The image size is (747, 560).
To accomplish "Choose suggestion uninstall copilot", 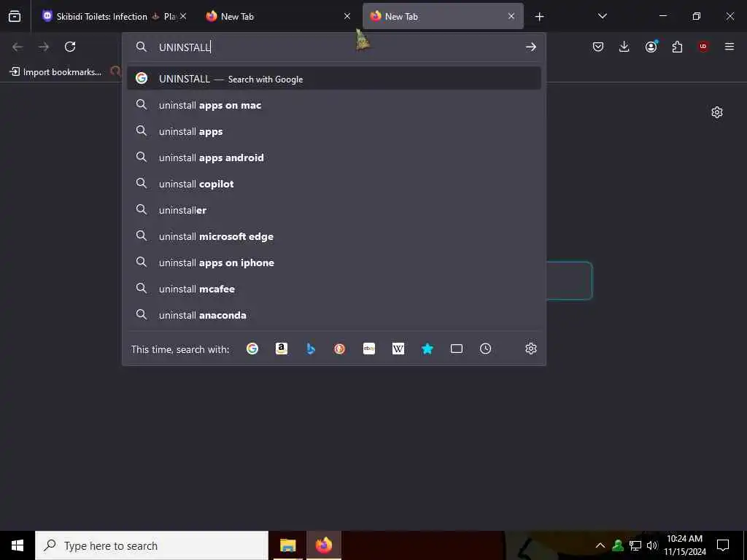I will pos(333,184).
